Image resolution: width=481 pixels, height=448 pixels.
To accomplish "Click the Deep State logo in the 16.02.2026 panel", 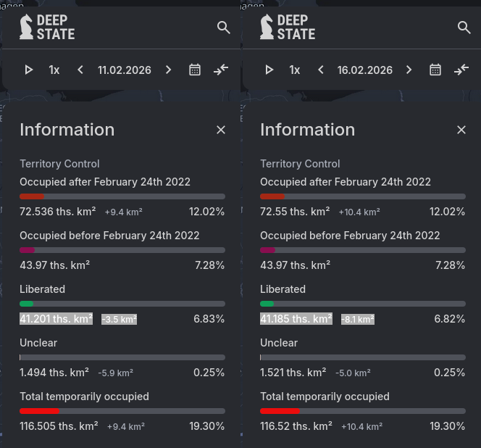I will click(x=288, y=27).
